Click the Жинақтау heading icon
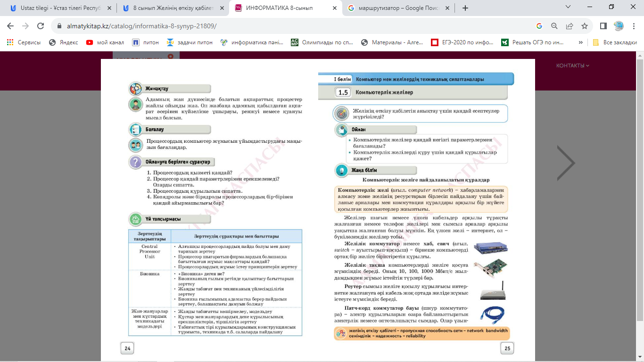The width and height of the screenshot is (644, 362). click(x=135, y=89)
